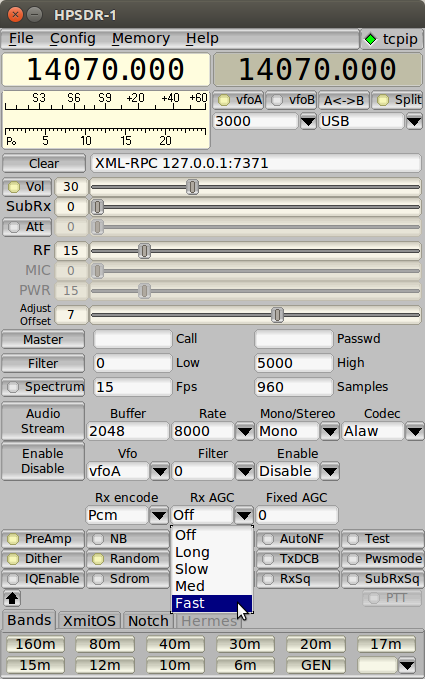Enable AutoNF toggle

pos(298,539)
